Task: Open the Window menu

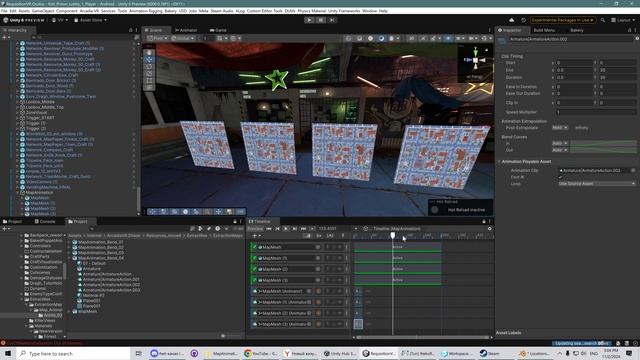Action: pos(369,11)
